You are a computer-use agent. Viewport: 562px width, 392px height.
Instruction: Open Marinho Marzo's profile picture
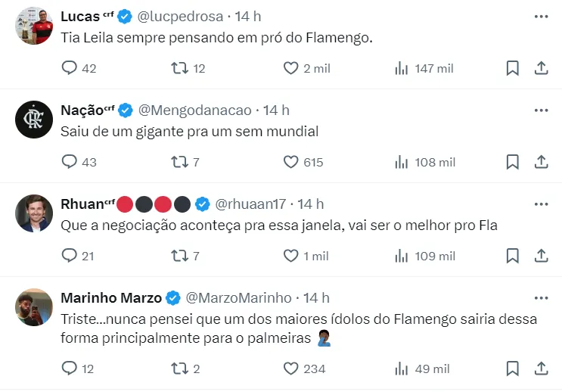point(34,307)
